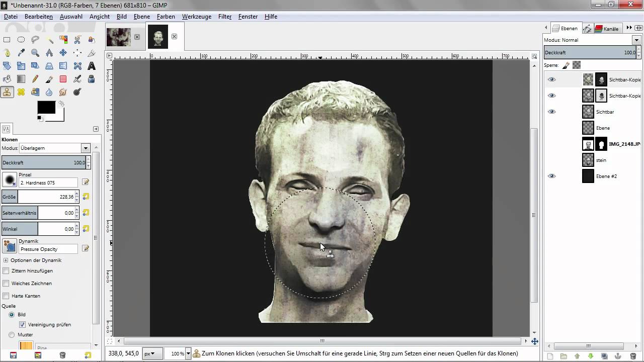Image resolution: width=644 pixels, height=362 pixels.
Task: Expand Optionen der Dynamik section
Action: [x=6, y=260]
